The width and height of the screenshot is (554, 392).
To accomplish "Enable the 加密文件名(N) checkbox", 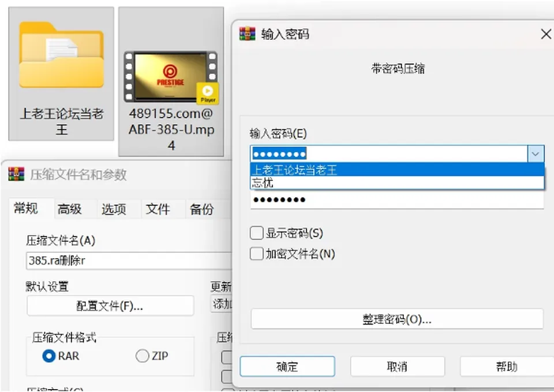I will [256, 254].
